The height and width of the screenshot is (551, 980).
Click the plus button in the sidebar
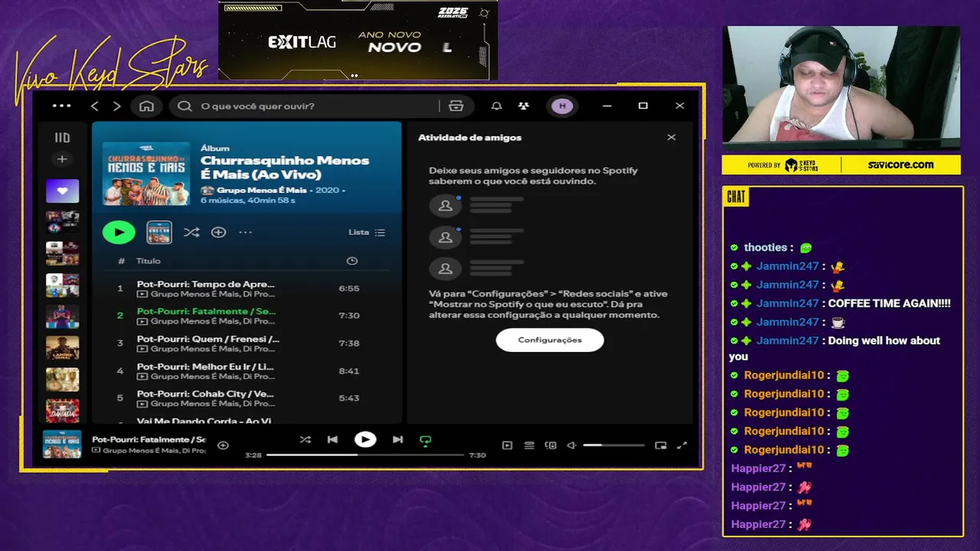click(x=62, y=159)
